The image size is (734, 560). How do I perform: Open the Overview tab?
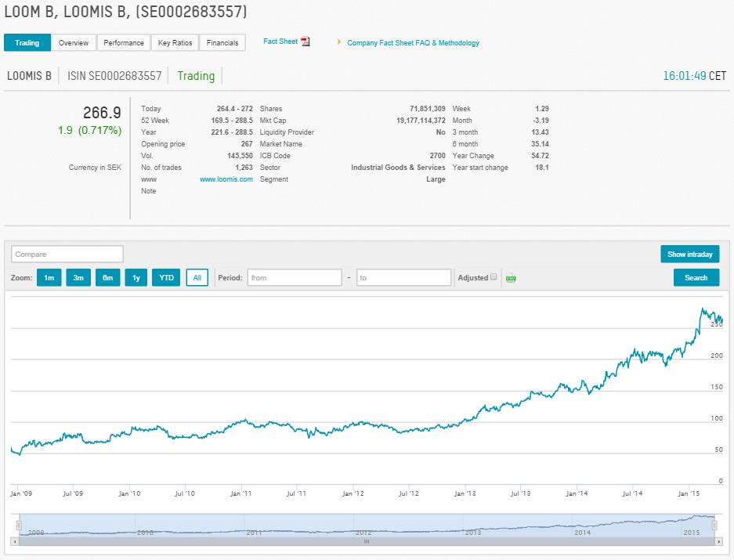[x=74, y=42]
